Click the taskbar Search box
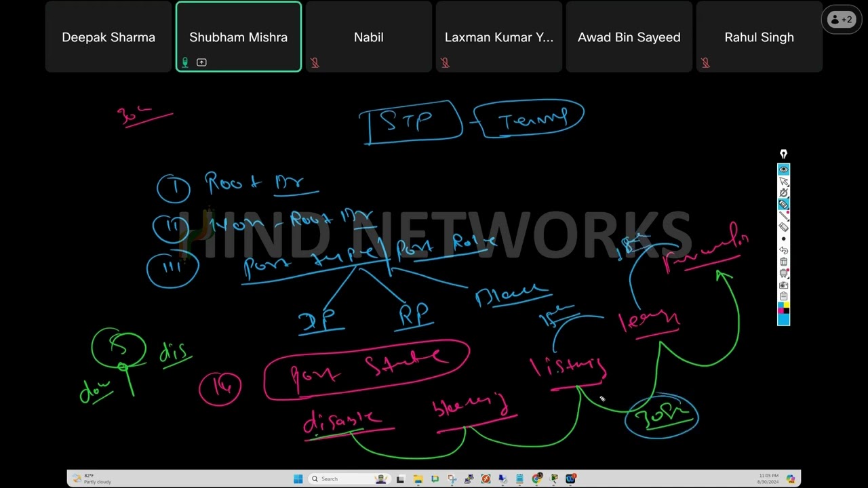Image resolution: width=868 pixels, height=488 pixels. pyautogui.click(x=349, y=479)
